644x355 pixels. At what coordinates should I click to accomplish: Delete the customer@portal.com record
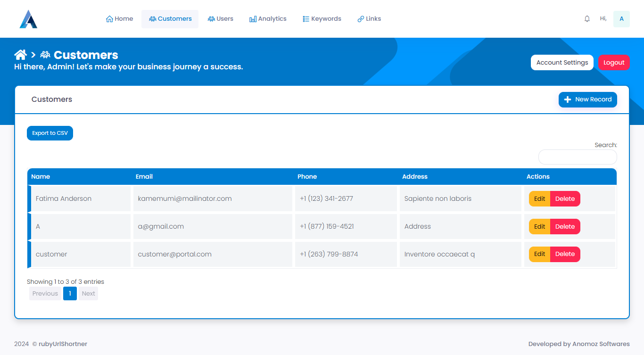coord(565,255)
